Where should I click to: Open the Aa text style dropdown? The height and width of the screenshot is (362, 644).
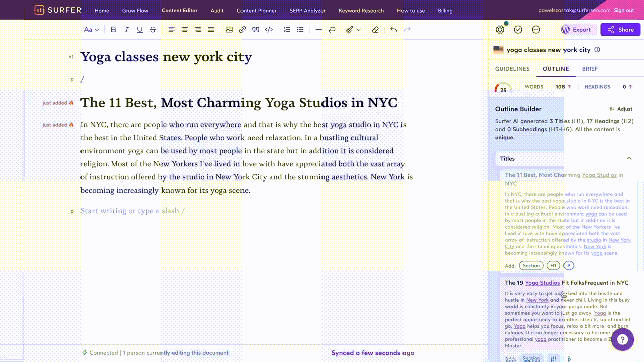click(x=91, y=30)
